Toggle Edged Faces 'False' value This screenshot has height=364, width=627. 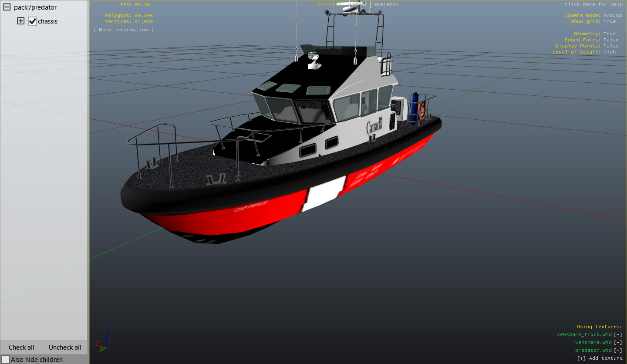point(611,40)
